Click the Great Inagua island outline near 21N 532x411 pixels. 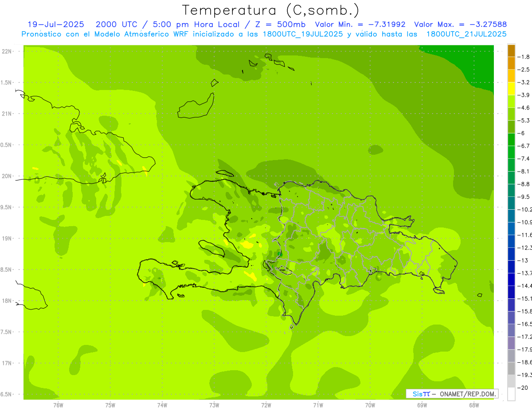[x=196, y=107]
